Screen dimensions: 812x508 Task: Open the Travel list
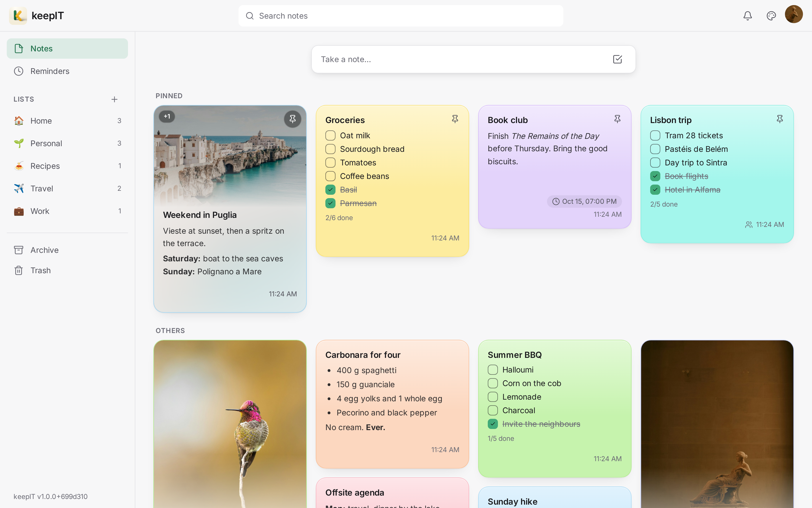(x=67, y=189)
